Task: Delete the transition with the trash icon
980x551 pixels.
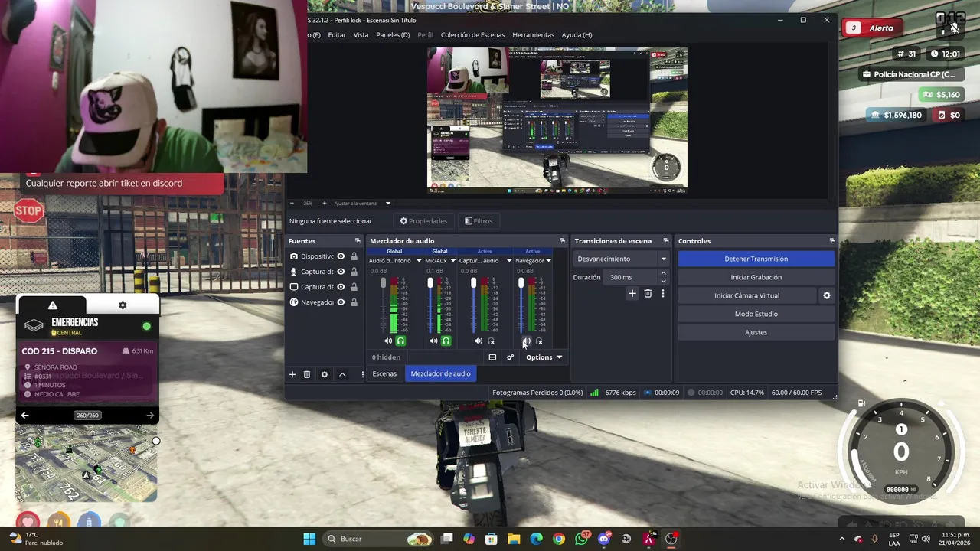Action: 648,293
